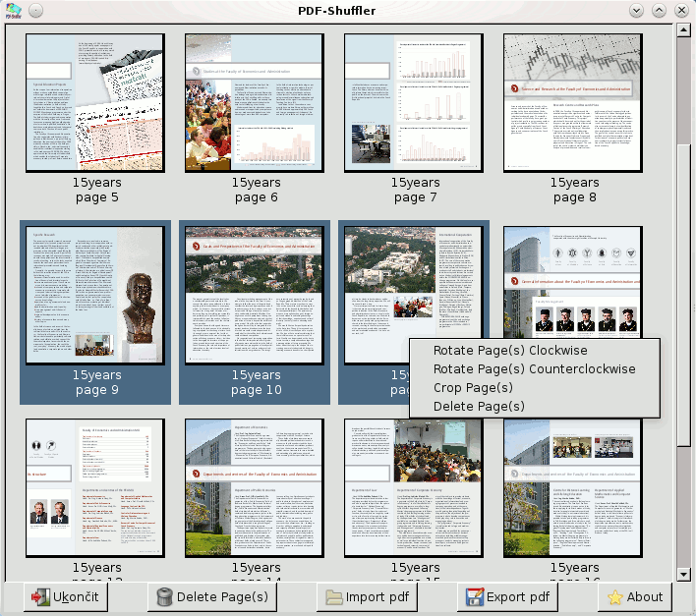Screen dimensions: 696x616
Task: Click the floppy disk icon on Export pdf
Action: coord(475,597)
